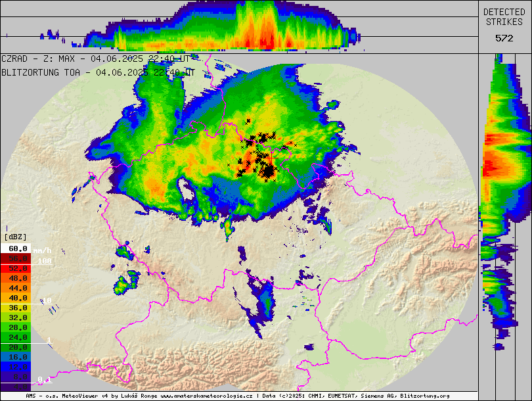Click the 0.1 mm/h scale mark
This screenshot has width=532, height=401.
point(45,379)
